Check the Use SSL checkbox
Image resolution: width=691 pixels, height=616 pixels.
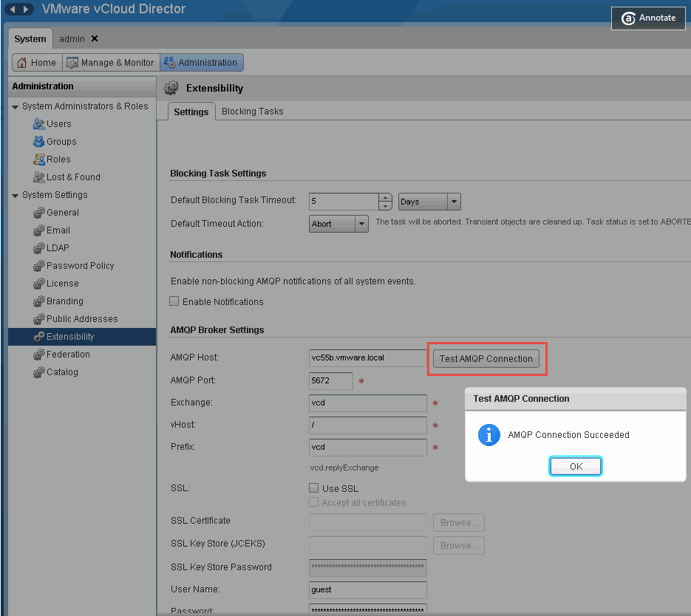[314, 488]
